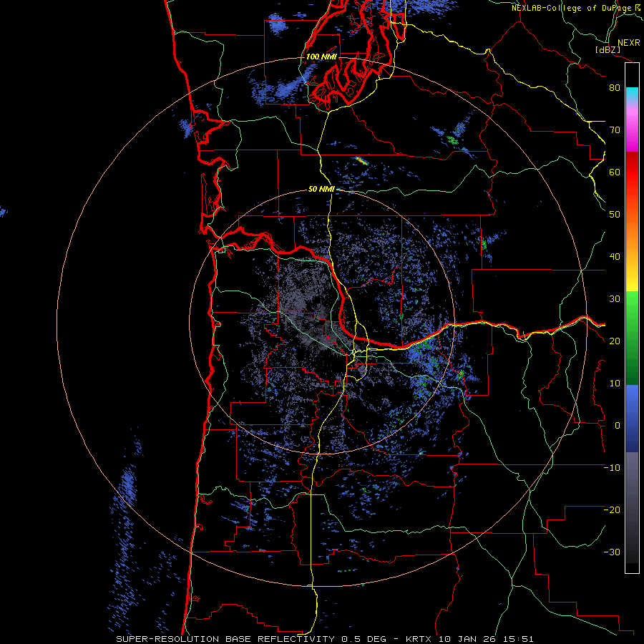Image resolution: width=644 pixels, height=644 pixels.
Task: Click the 30 value on dBZ scale
Action: pos(615,299)
